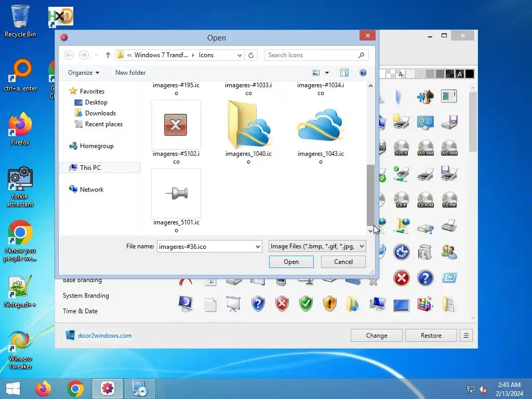Select Downloads in navigation pane
The image size is (532, 399).
(x=96, y=113)
